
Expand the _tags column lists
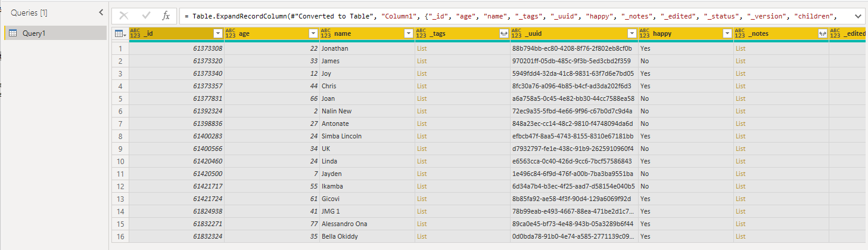tap(503, 34)
